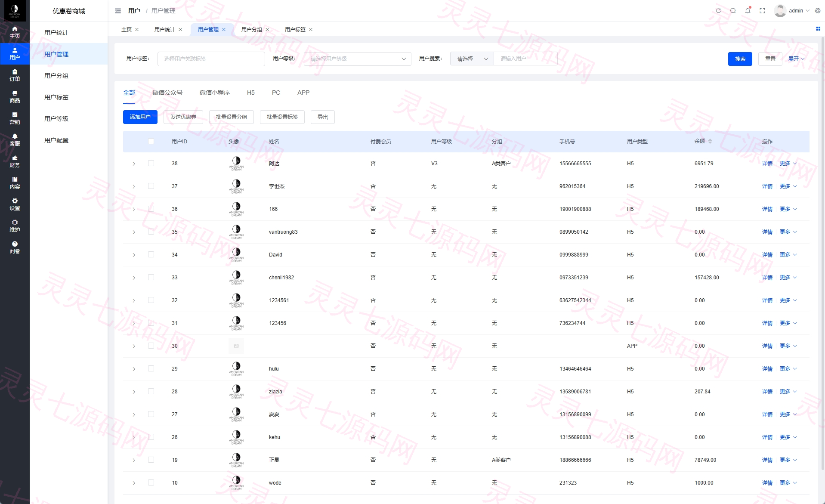The width and height of the screenshot is (825, 504).
Task: Open the 主页 home sidebar icon
Action: (x=15, y=32)
